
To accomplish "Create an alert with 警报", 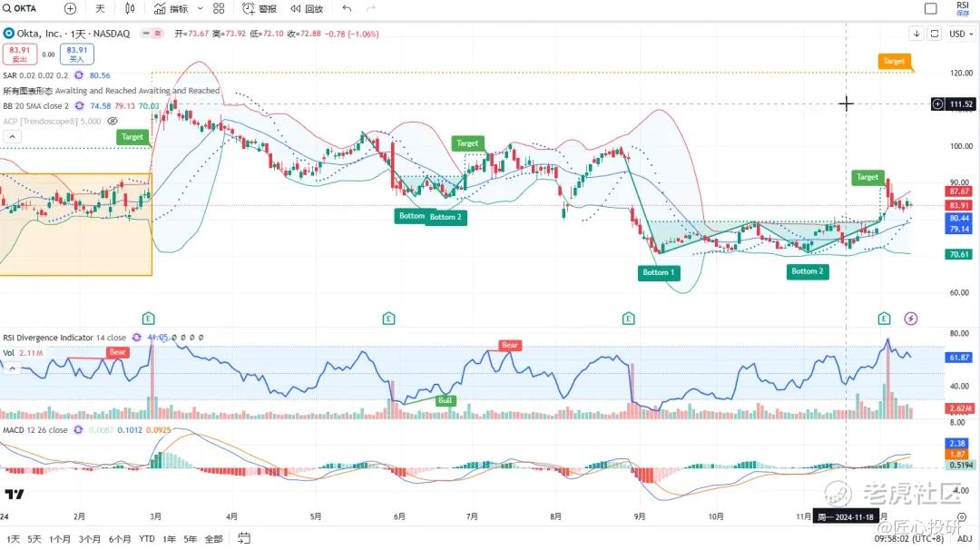I will [x=260, y=8].
